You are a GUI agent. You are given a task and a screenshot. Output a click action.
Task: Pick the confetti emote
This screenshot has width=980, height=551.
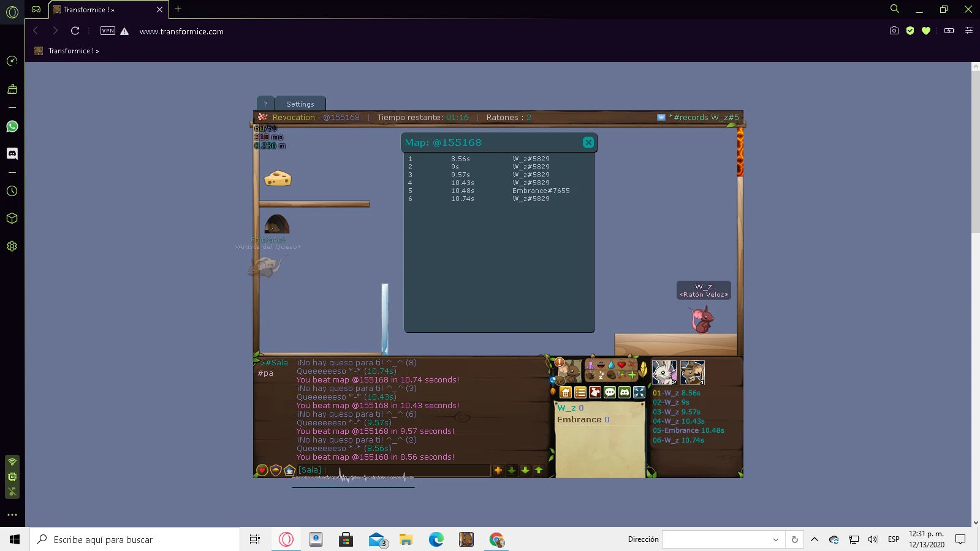622,375
